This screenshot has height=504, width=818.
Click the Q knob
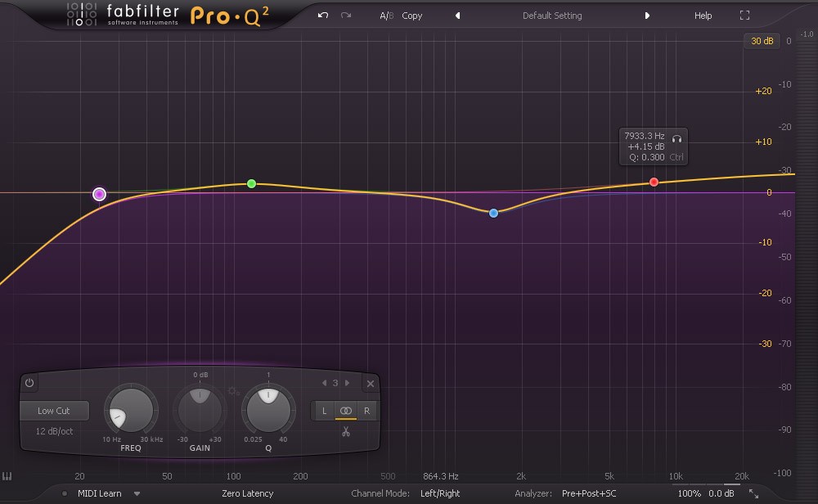coord(268,410)
